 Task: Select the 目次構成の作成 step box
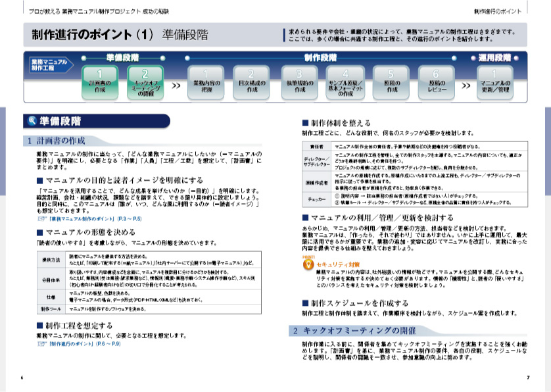pos(251,83)
